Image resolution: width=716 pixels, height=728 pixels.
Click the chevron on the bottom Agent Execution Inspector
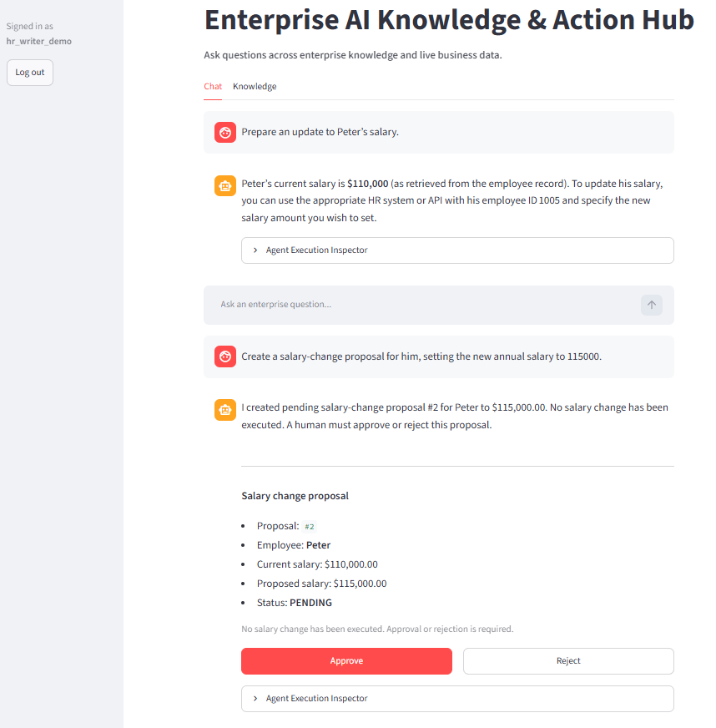click(255, 699)
